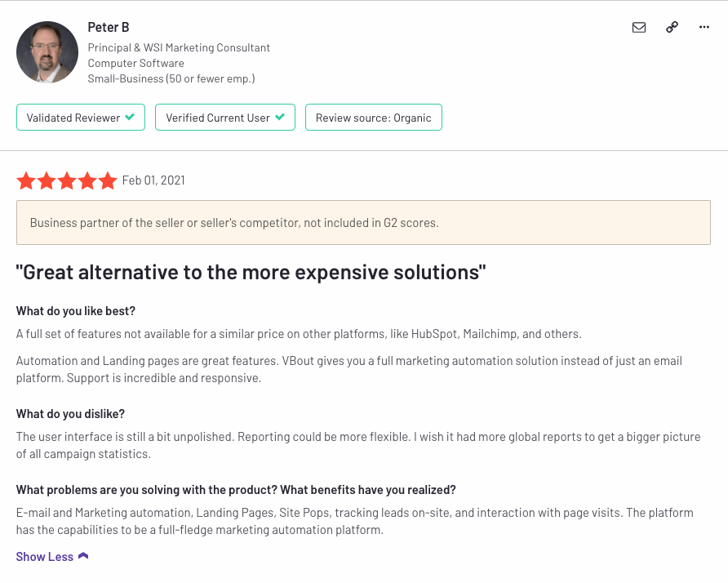Click the "What do you like best?" heading
Screen dimensions: 728x583
(76, 311)
